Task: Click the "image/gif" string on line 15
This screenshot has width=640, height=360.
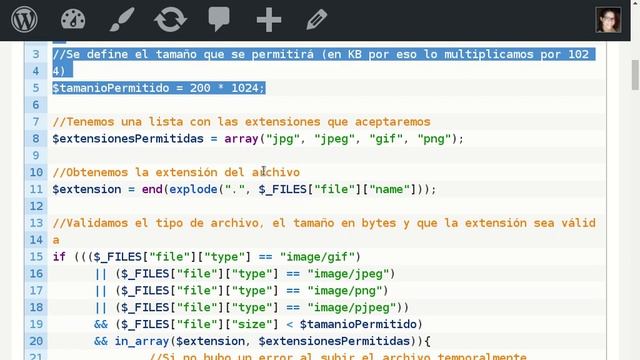Action: tap(317, 257)
